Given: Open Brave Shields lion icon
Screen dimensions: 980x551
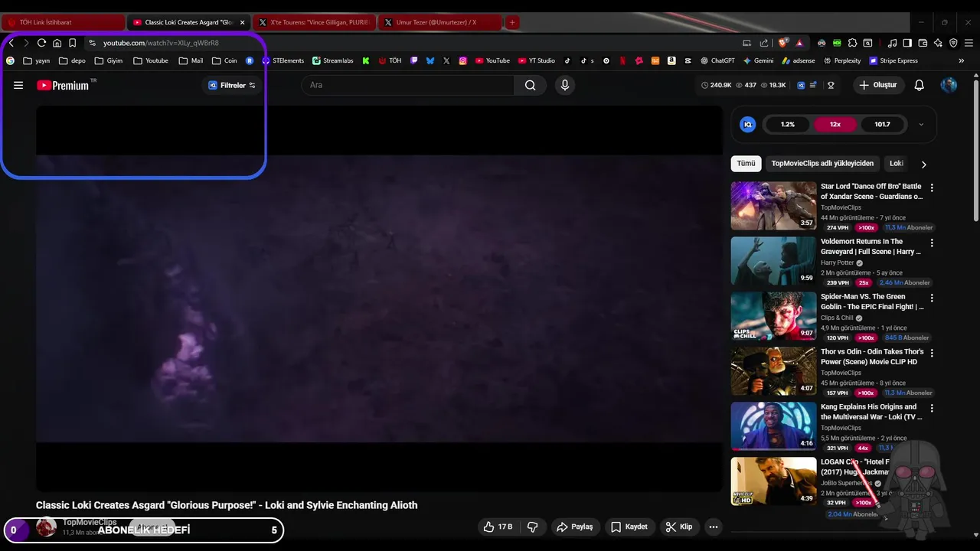Looking at the screenshot, I should click(782, 43).
